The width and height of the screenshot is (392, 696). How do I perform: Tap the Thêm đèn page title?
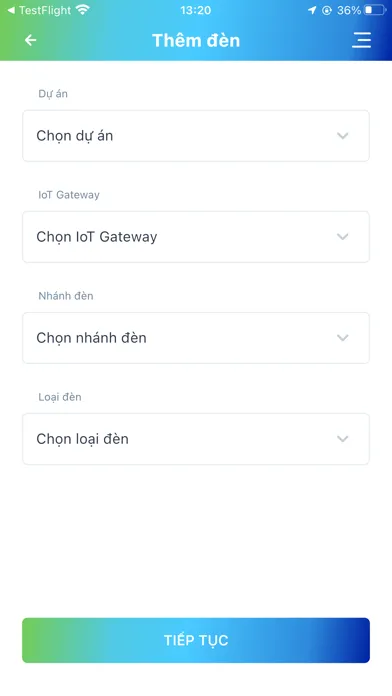(196, 40)
